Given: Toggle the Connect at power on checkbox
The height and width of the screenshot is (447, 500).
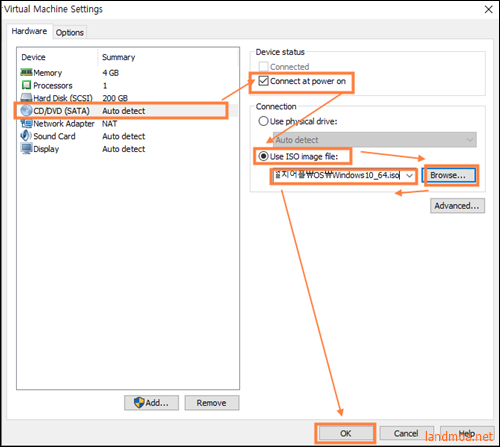Looking at the screenshot, I should point(263,81).
